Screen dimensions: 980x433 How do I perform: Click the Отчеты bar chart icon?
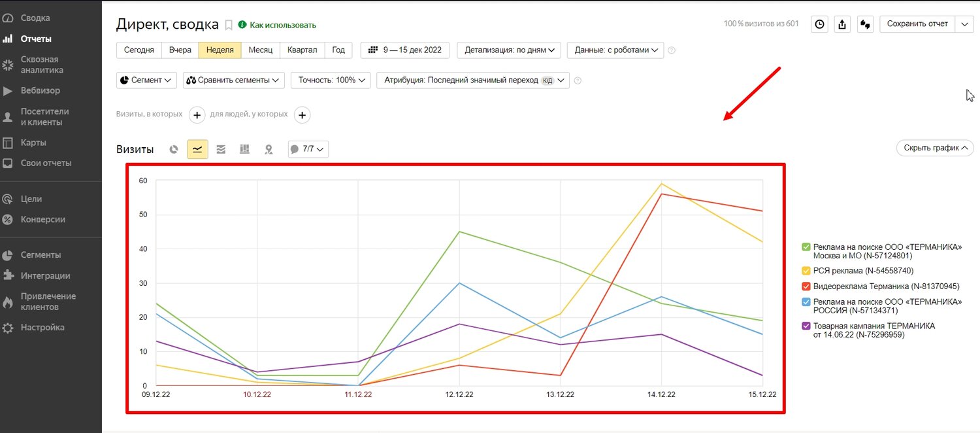tap(8, 39)
